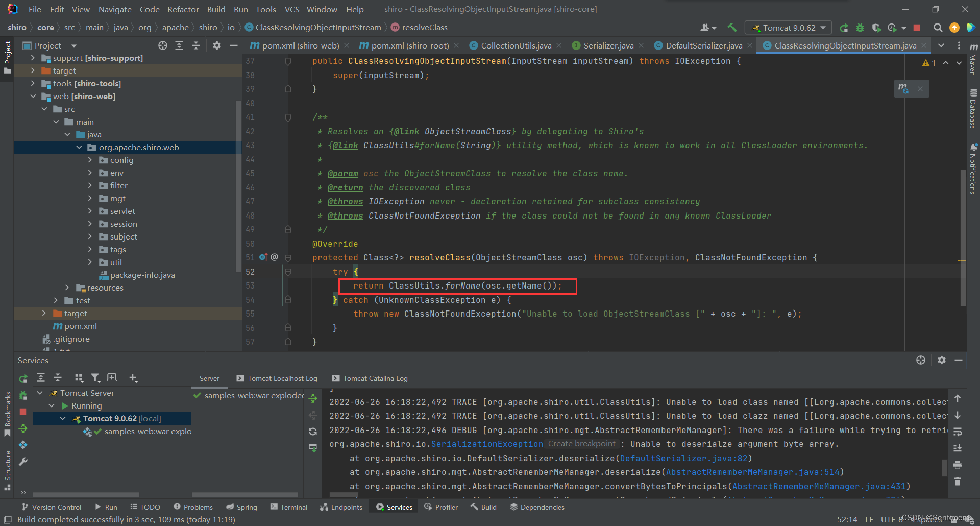This screenshot has width=980, height=526.
Task: Run with Profiler from main toolbar
Action: point(892,28)
